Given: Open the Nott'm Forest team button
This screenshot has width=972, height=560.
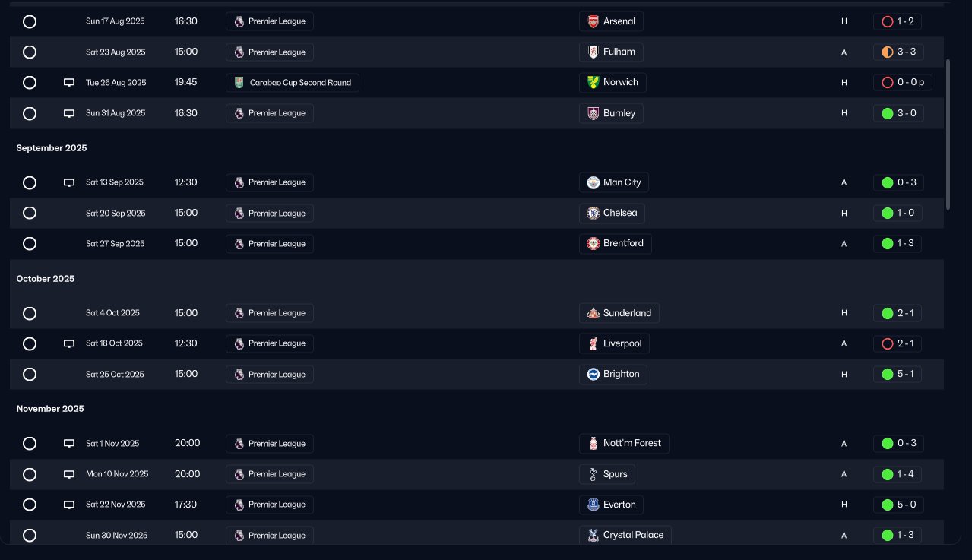Looking at the screenshot, I should coord(623,443).
